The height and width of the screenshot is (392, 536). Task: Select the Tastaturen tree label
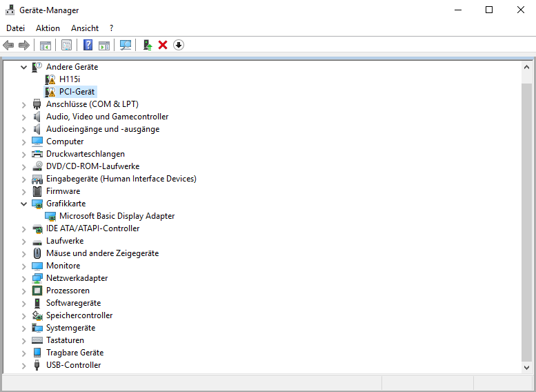[65, 340]
